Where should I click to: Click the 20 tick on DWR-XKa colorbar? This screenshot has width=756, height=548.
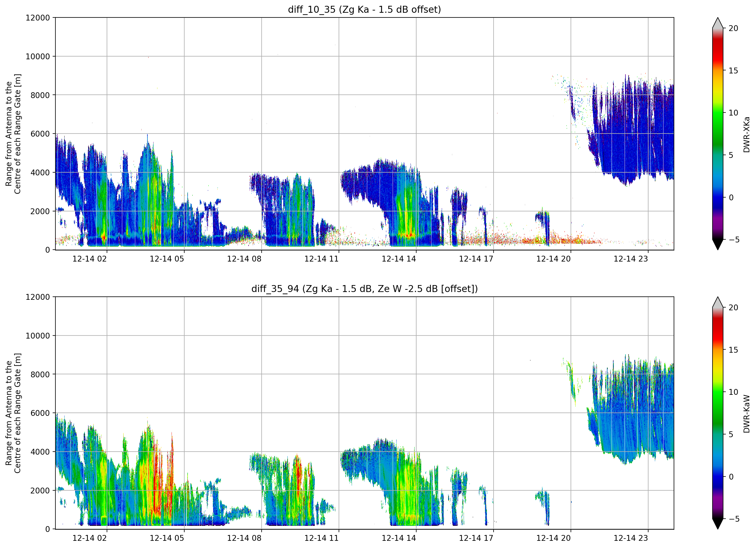tap(733, 29)
